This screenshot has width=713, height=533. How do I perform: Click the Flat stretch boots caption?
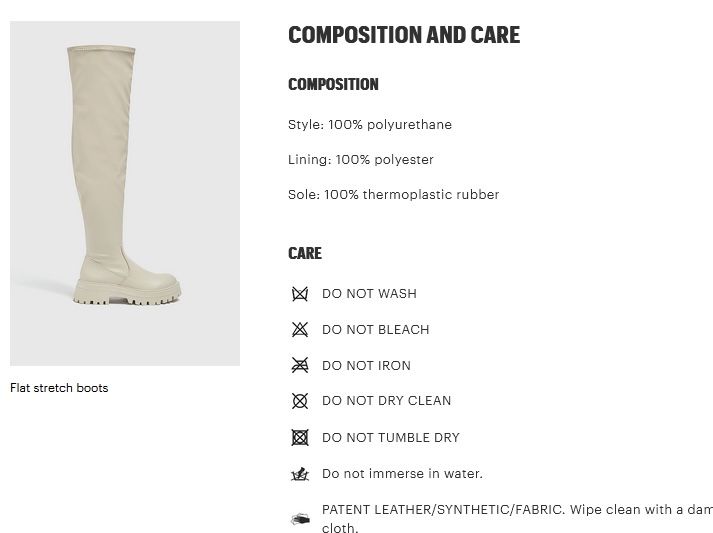[59, 388]
